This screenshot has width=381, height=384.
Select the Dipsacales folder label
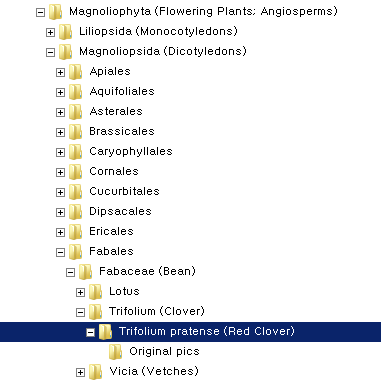pos(120,211)
